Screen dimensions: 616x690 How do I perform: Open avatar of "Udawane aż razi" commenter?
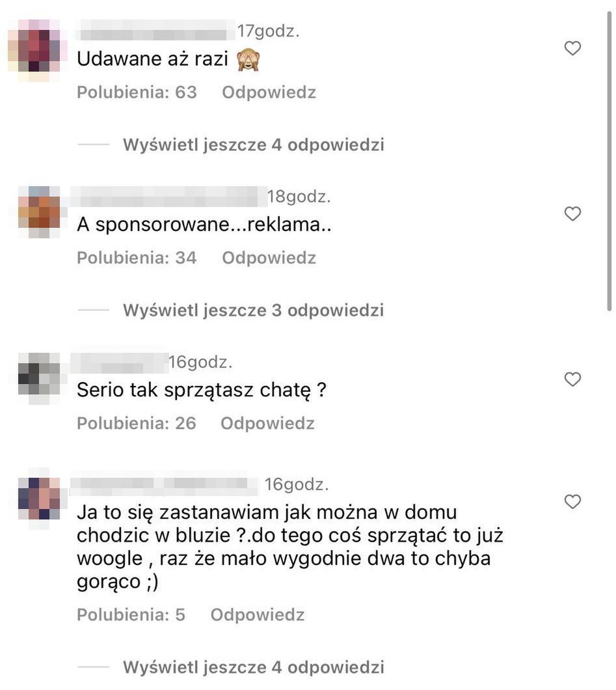pyautogui.click(x=38, y=49)
